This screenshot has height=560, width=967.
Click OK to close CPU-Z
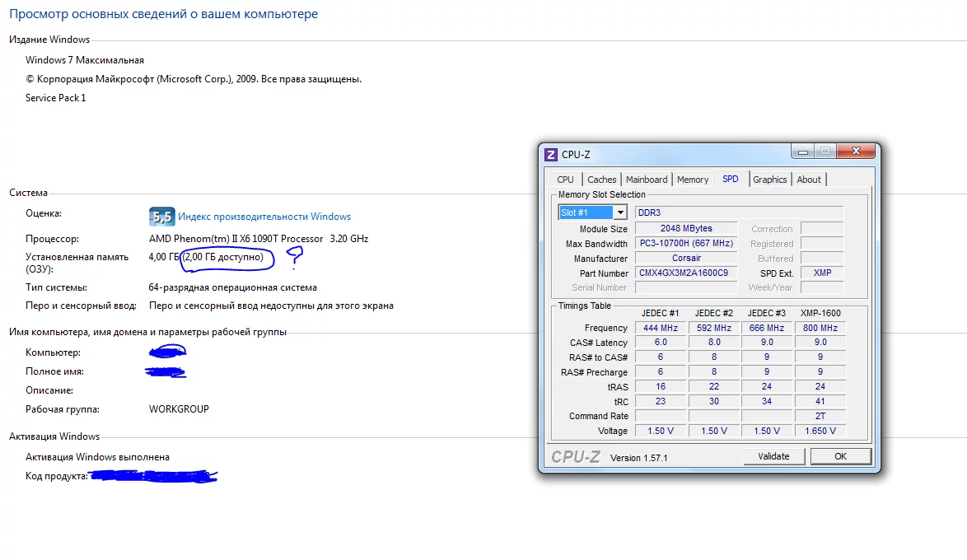pyautogui.click(x=840, y=456)
